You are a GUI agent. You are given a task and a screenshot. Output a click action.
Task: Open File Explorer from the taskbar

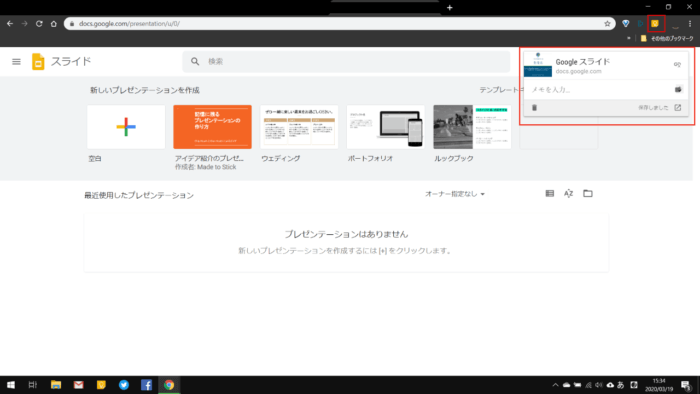tap(56, 385)
